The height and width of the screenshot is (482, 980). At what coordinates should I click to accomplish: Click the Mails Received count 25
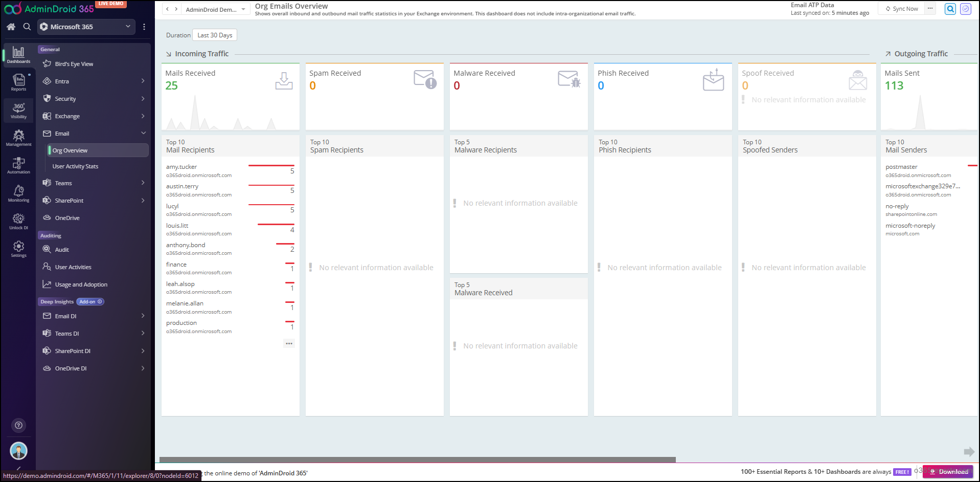(x=172, y=86)
